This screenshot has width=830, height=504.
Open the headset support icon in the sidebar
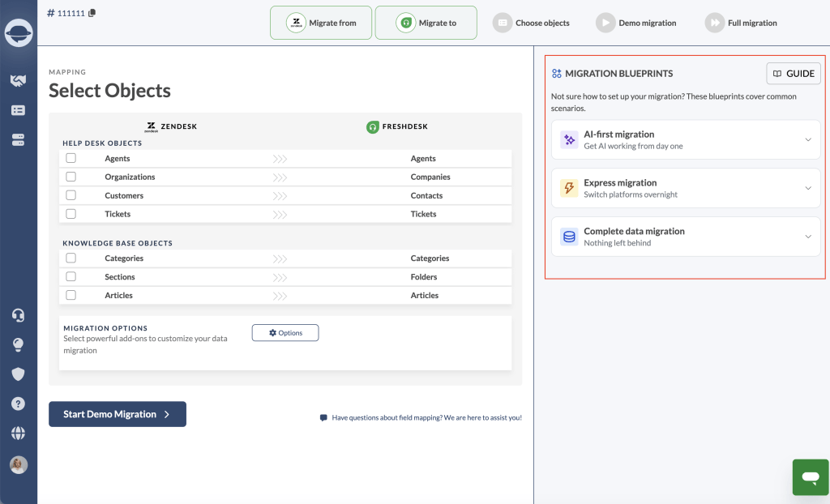(18, 315)
